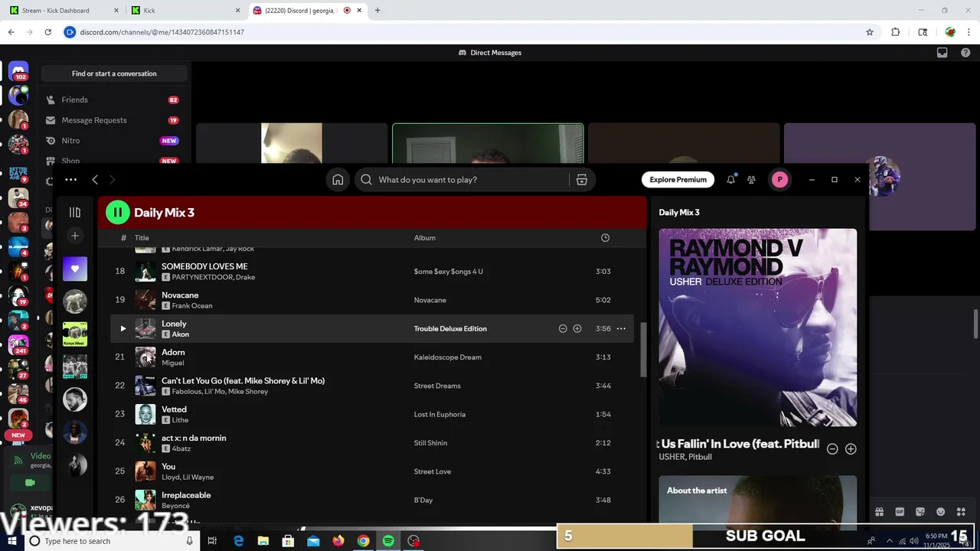Click Raymond v Raymond album cover
The width and height of the screenshot is (980, 551).
[x=757, y=327]
